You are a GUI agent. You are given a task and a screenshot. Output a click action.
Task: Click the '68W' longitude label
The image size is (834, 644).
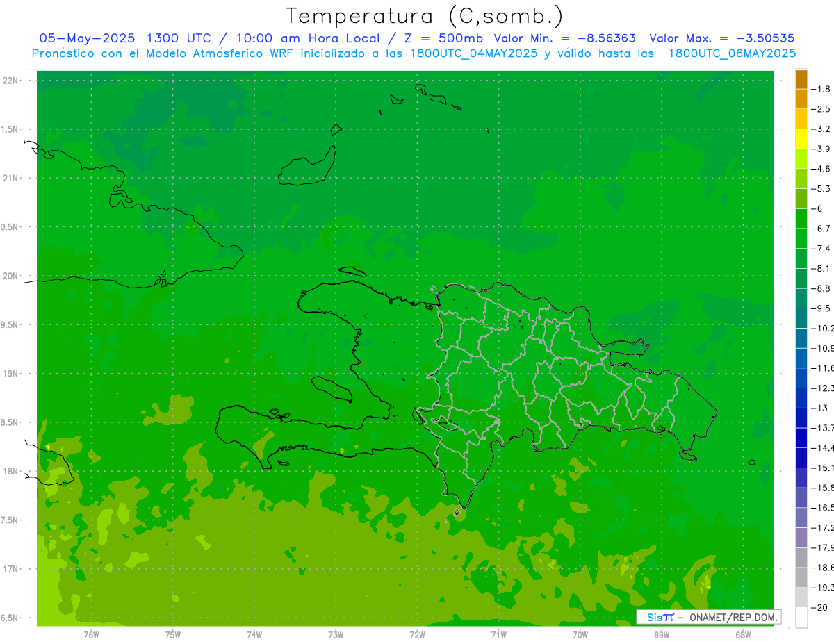[x=743, y=635]
